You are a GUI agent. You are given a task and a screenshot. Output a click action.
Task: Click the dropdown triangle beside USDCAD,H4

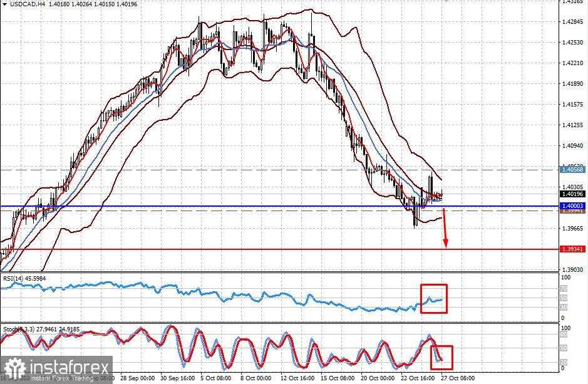coord(4,4)
